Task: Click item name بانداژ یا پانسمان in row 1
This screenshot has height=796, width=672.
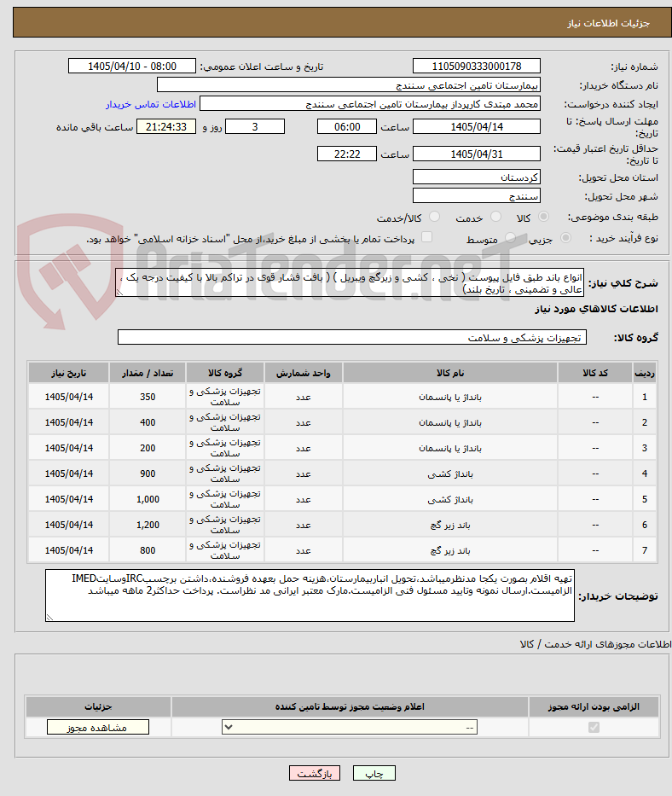Action: coord(450,397)
